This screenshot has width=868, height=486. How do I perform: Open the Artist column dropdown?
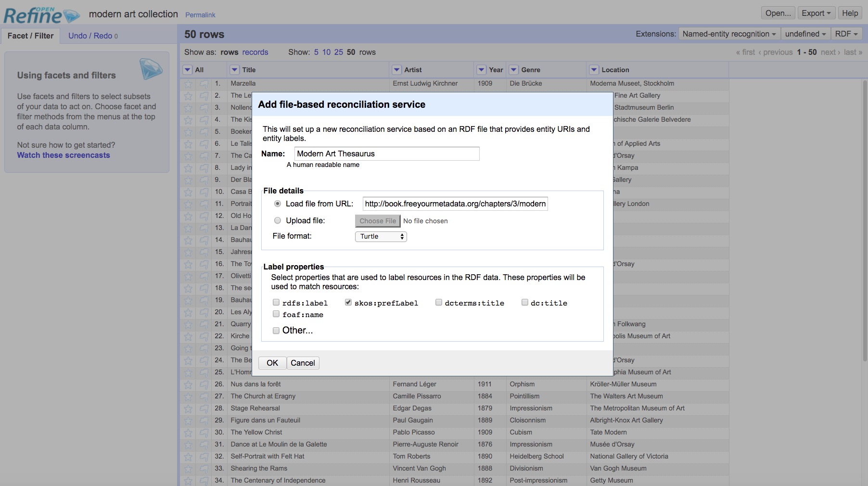(397, 69)
